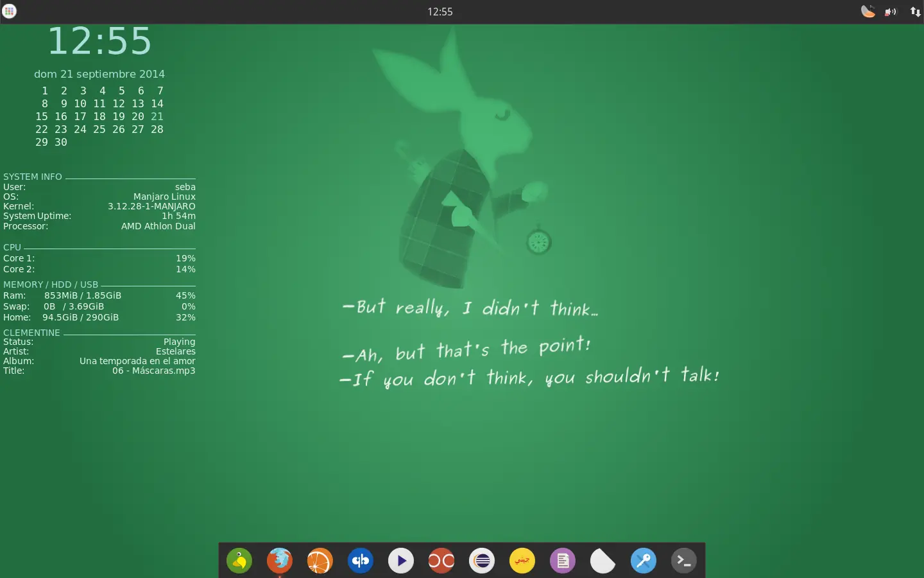The image size is (924, 578).
Task: Open the orange slice Clementine dock icon
Action: point(320,561)
